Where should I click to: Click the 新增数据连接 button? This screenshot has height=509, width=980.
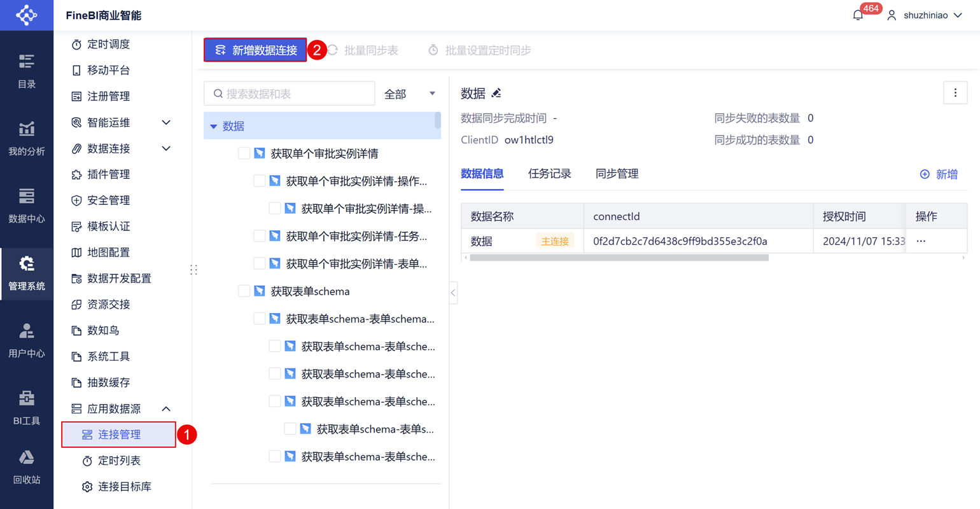point(255,50)
